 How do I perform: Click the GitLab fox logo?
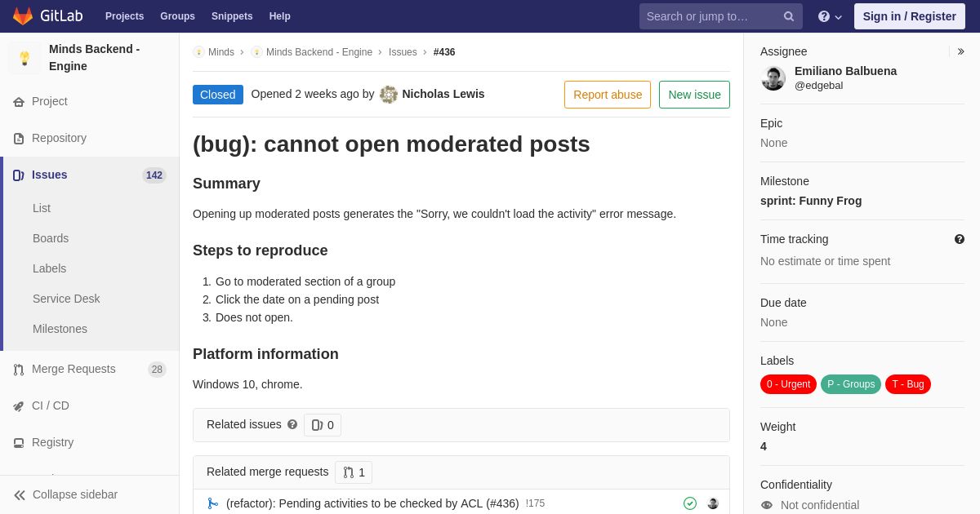click(23, 16)
